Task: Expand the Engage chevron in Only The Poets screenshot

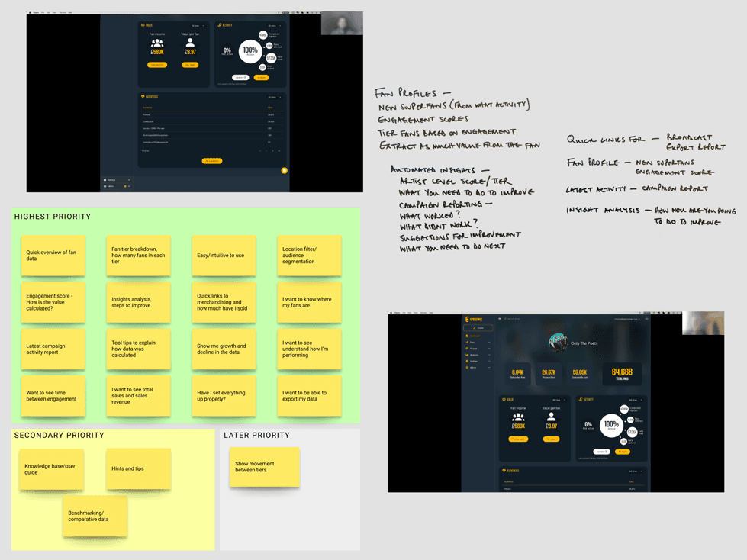Action: (x=489, y=349)
